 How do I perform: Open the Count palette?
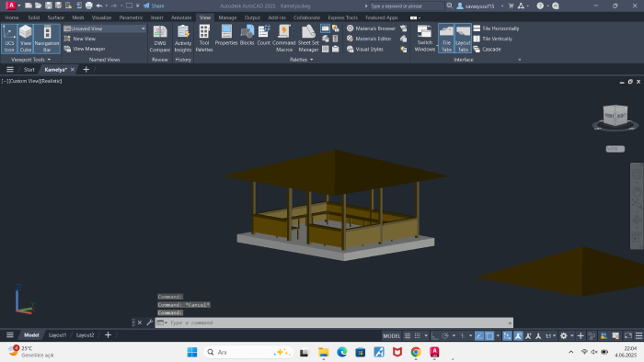coord(264,35)
